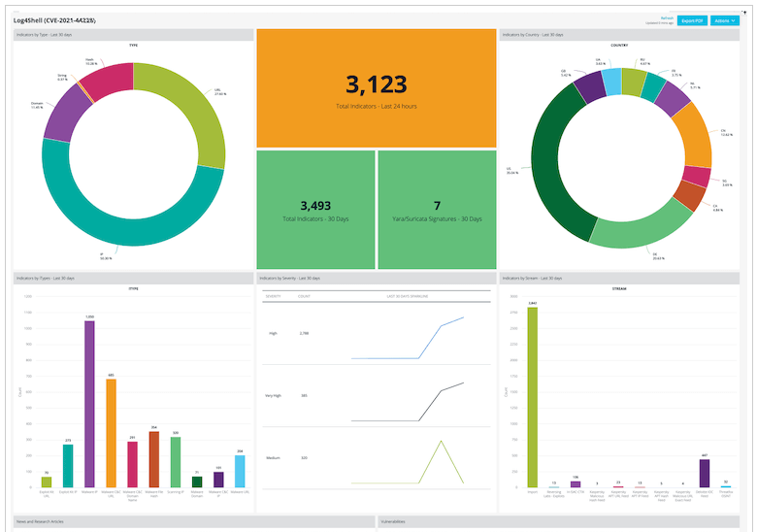Select the brown-orange CA segment in Country donut
The height and width of the screenshot is (532, 757).
[x=689, y=195]
